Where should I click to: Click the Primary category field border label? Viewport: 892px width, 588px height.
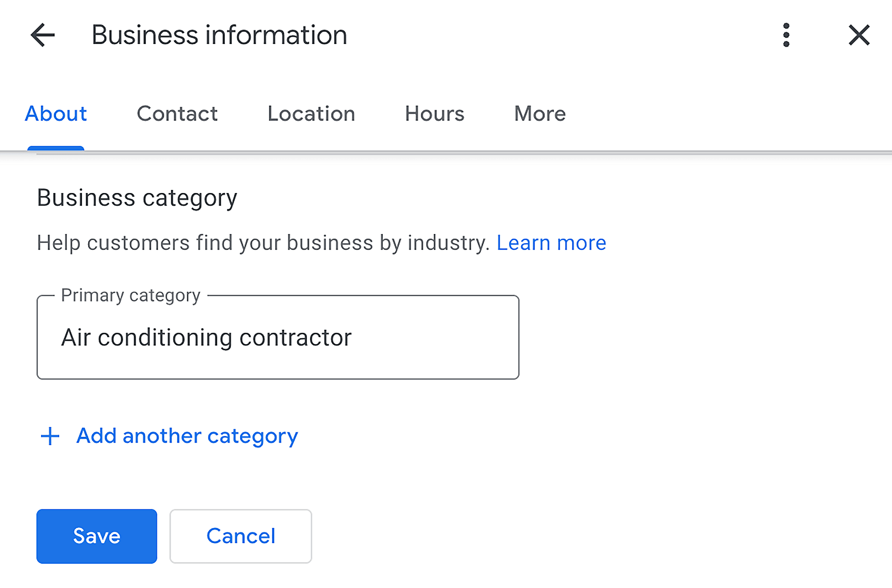[131, 295]
